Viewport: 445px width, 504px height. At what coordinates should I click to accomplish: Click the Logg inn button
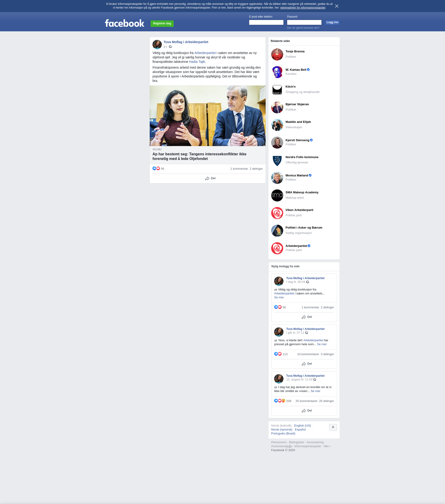pyautogui.click(x=332, y=22)
